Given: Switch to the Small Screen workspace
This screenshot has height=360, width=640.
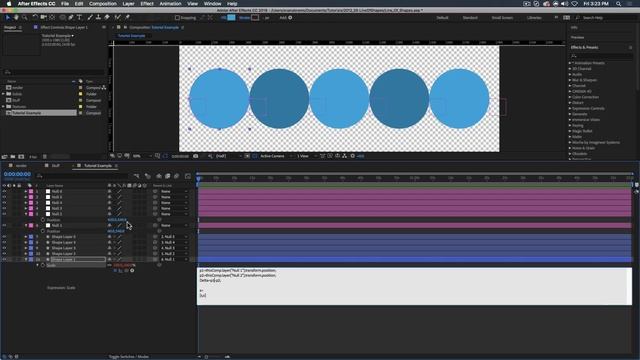Looking at the screenshot, I should (x=502, y=18).
